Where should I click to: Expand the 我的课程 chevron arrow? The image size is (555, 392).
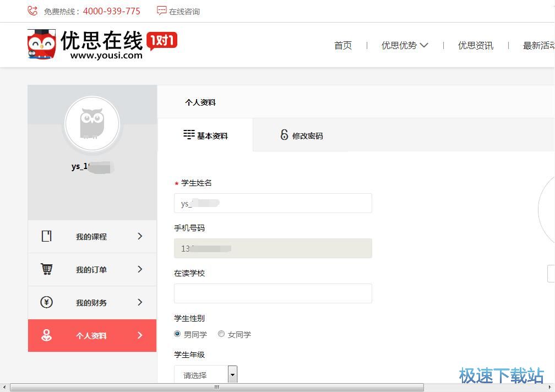pos(140,236)
